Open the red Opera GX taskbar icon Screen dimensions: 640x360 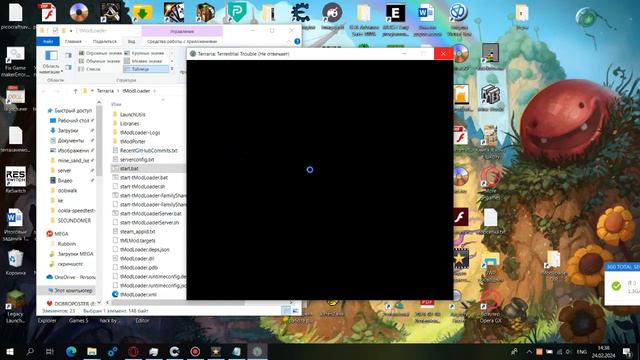[x=133, y=351]
